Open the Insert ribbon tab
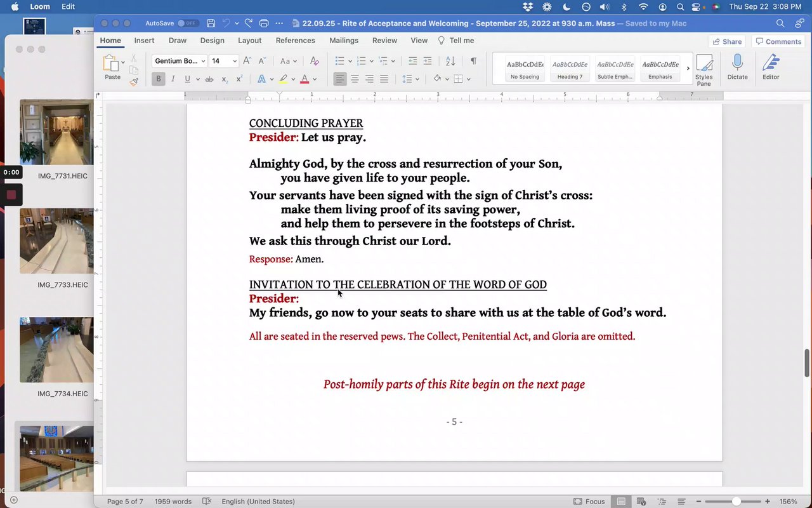 [144, 40]
